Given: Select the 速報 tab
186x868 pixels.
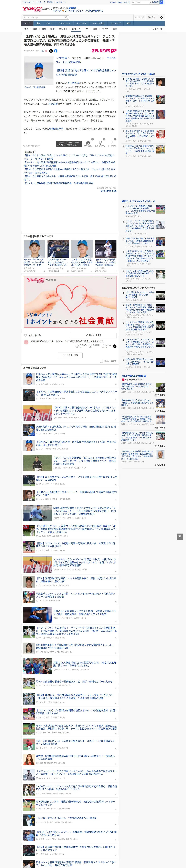Looking at the screenshot, I should pos(38,24).
